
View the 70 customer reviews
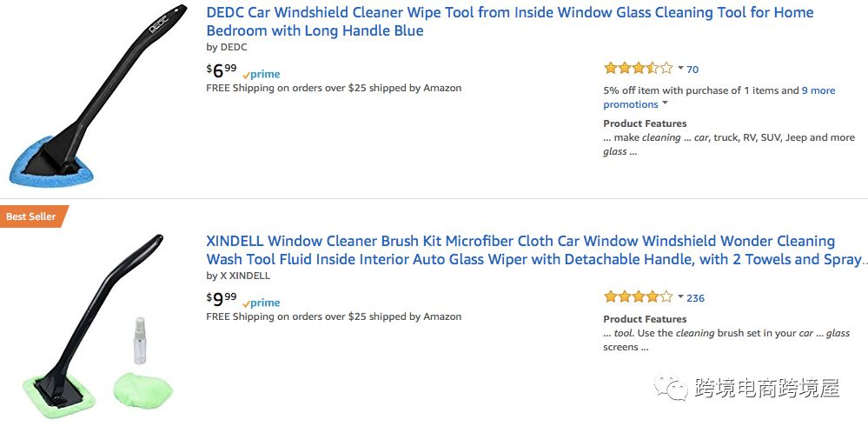[692, 69]
